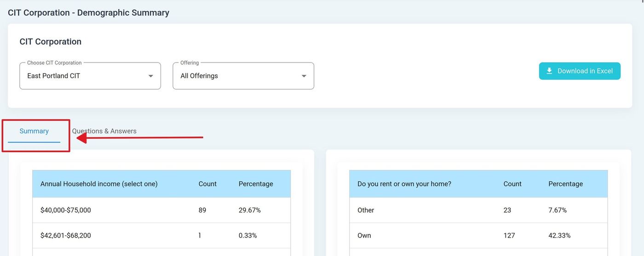This screenshot has height=256, width=644.
Task: Open the Questions & Answers tab
Action: [104, 131]
